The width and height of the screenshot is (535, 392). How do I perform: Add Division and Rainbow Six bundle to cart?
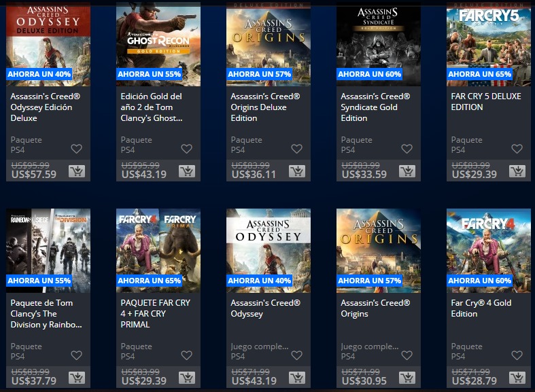(x=77, y=378)
